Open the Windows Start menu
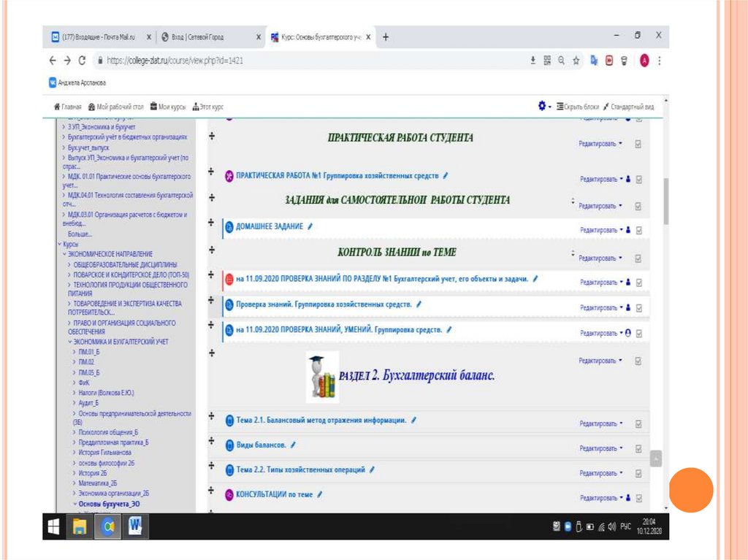 [x=53, y=526]
